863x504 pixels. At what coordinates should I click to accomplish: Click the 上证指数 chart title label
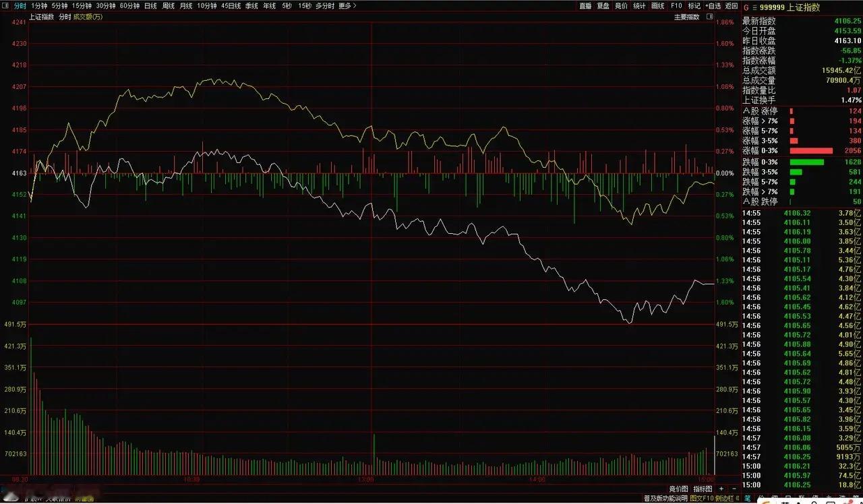point(42,17)
